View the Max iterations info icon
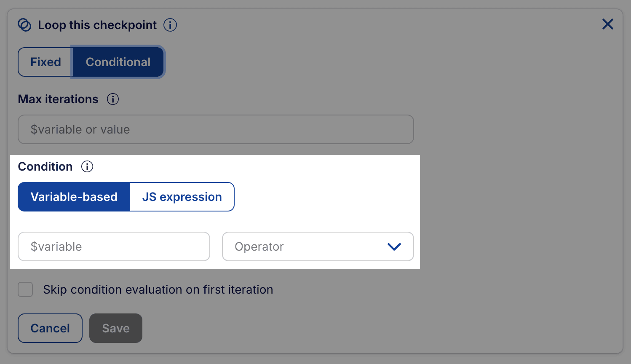 112,99
